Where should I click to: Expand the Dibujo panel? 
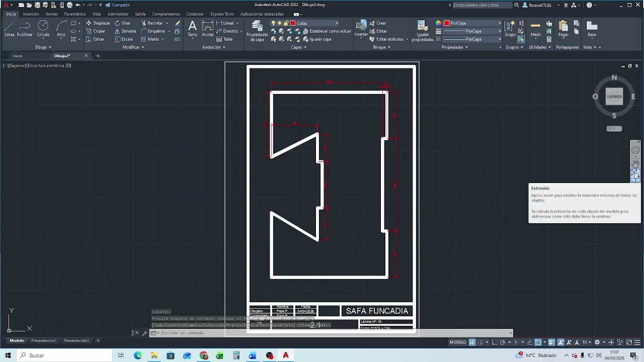click(43, 47)
